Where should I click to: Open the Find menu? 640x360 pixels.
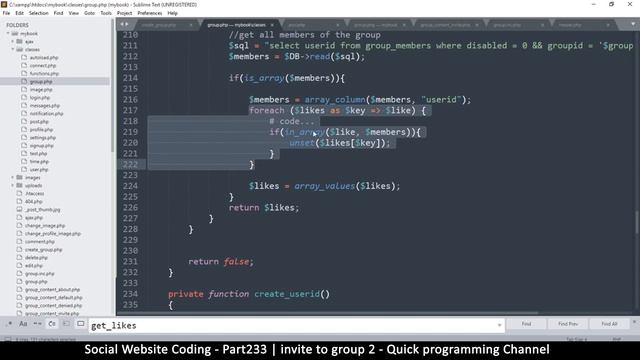click(x=58, y=13)
